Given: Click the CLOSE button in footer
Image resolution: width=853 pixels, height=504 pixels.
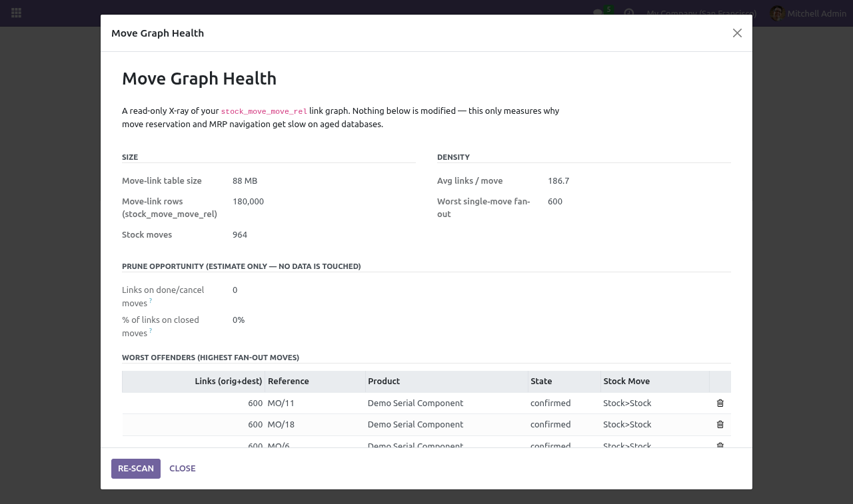Looking at the screenshot, I should click(x=183, y=469).
